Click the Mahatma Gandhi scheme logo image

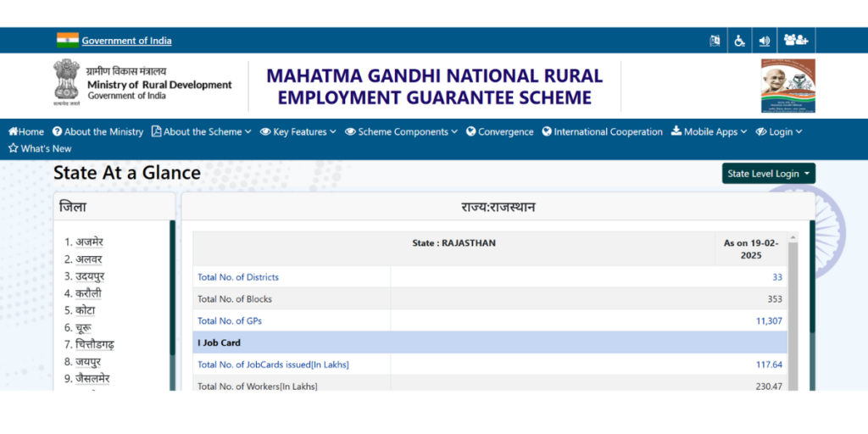[787, 86]
